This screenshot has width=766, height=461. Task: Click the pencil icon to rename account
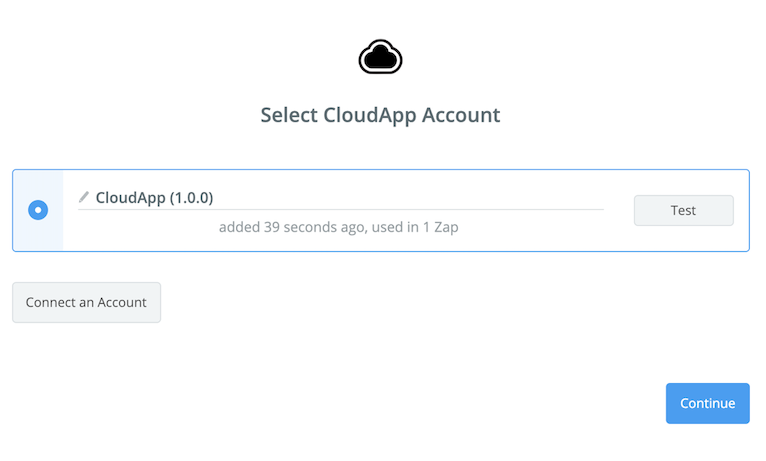click(84, 197)
